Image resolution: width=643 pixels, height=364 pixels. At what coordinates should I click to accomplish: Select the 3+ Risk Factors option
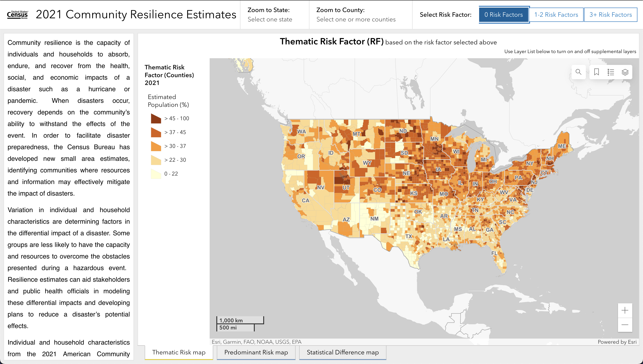pyautogui.click(x=610, y=15)
